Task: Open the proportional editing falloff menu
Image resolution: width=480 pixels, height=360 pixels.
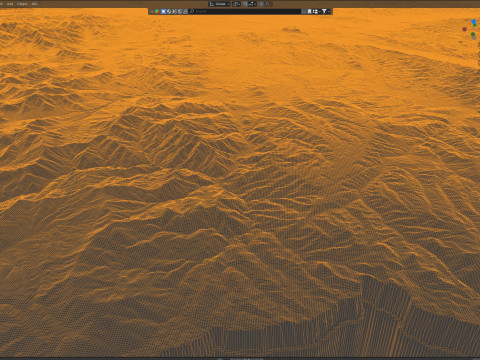Action: click(269, 4)
